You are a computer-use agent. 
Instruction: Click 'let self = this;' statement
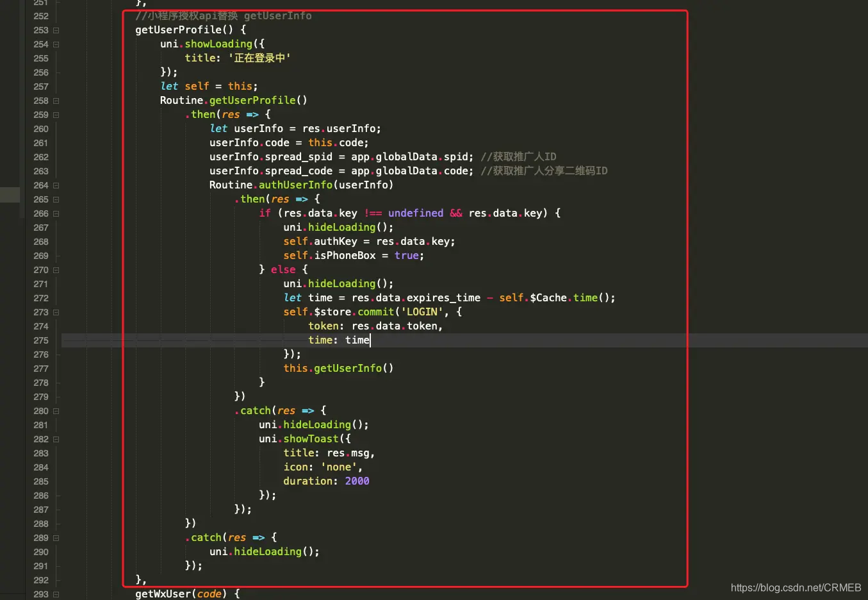click(209, 86)
